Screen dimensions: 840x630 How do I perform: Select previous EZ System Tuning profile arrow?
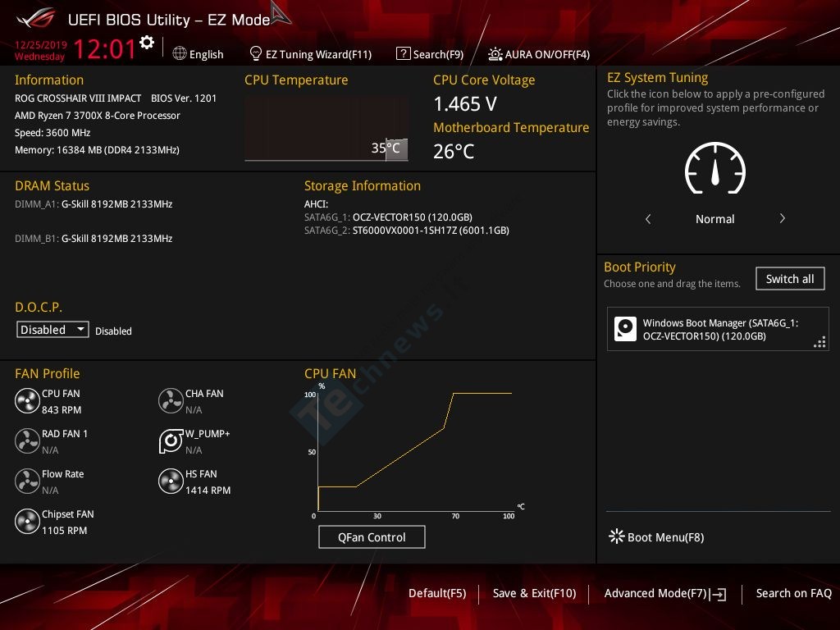click(648, 218)
